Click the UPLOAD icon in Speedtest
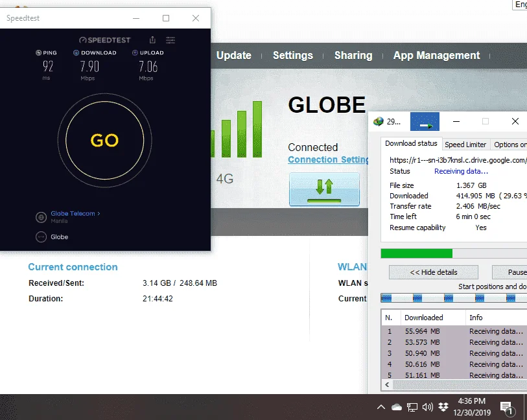Viewport: 527px width, 420px height. point(135,52)
